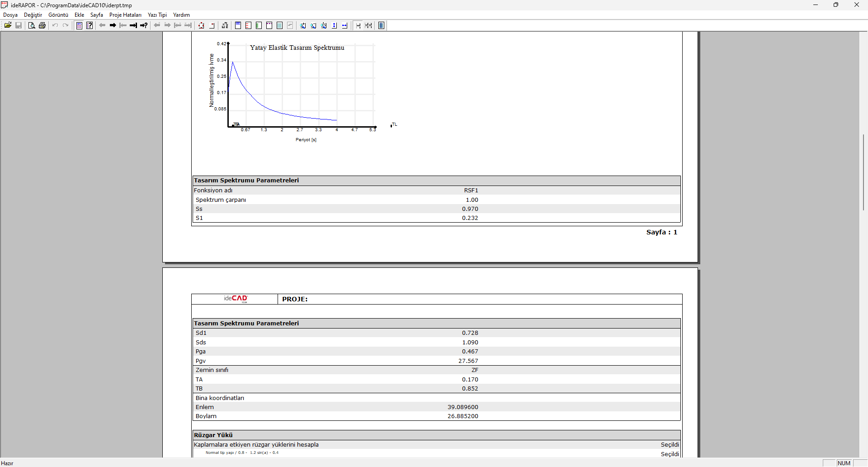Open the Değiştir menu
Image resolution: width=868 pixels, height=467 pixels.
tap(33, 15)
